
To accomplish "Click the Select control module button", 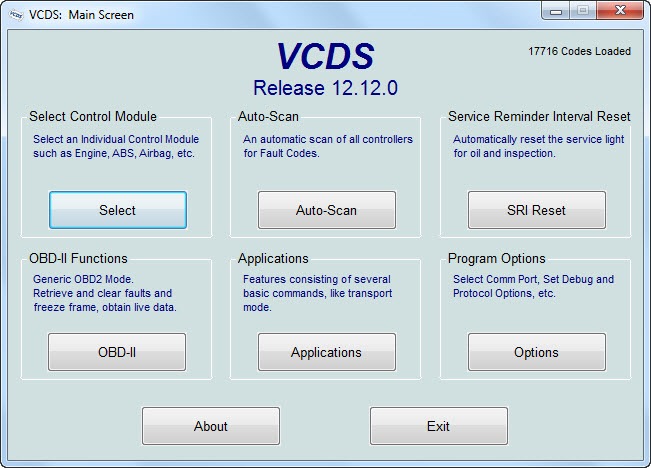I will [x=118, y=210].
